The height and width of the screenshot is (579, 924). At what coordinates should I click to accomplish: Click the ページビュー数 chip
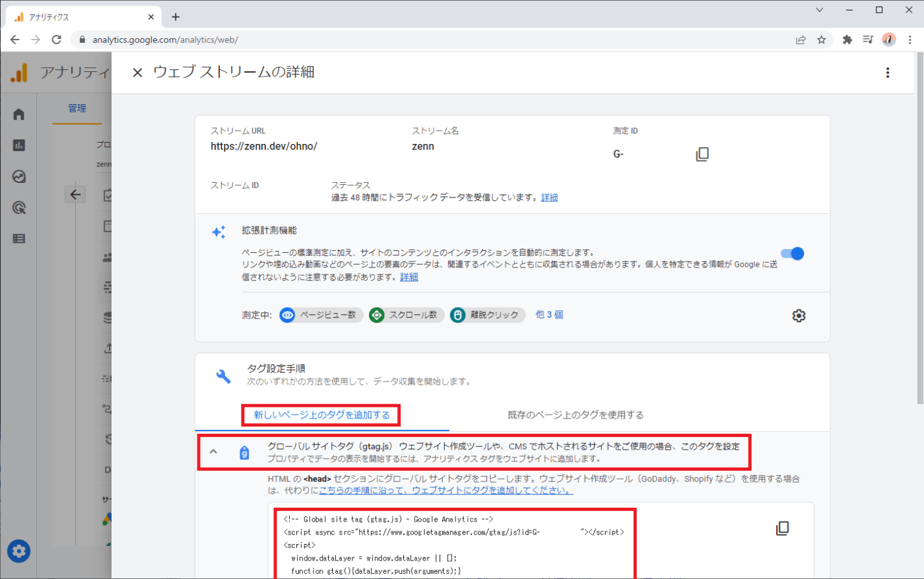click(321, 315)
